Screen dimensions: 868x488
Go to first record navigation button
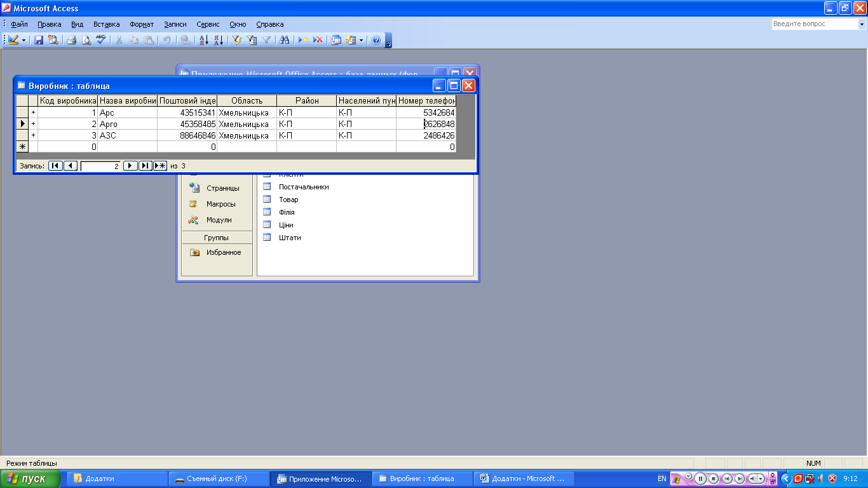coord(55,166)
